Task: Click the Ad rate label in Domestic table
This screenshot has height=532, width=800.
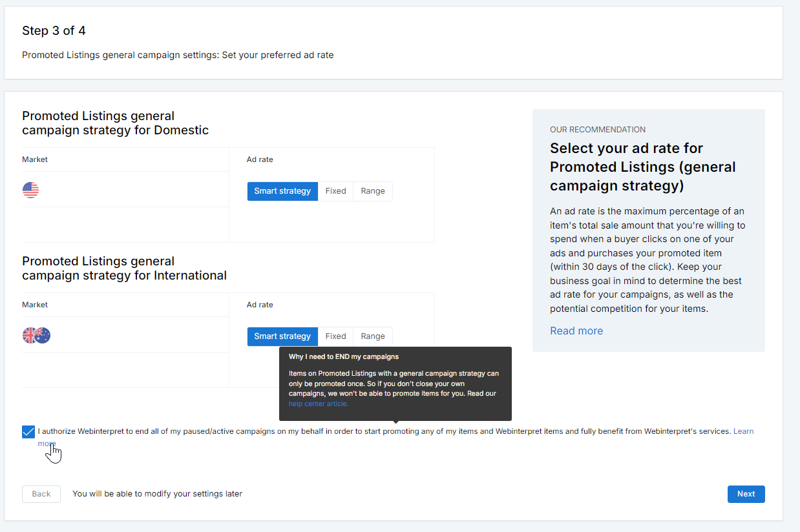Action: tap(260, 159)
